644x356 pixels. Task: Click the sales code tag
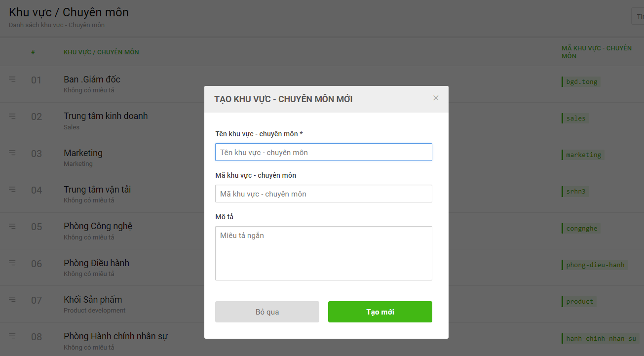[x=575, y=119]
